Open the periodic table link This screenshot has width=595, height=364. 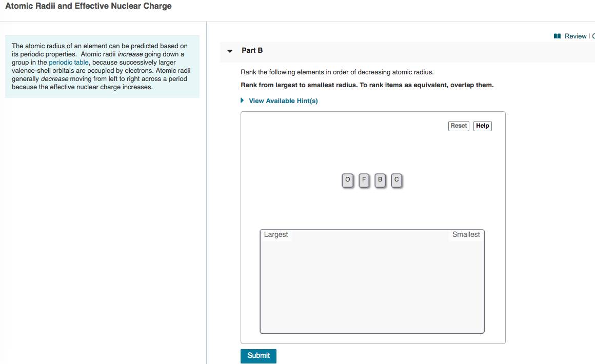pyautogui.click(x=68, y=62)
